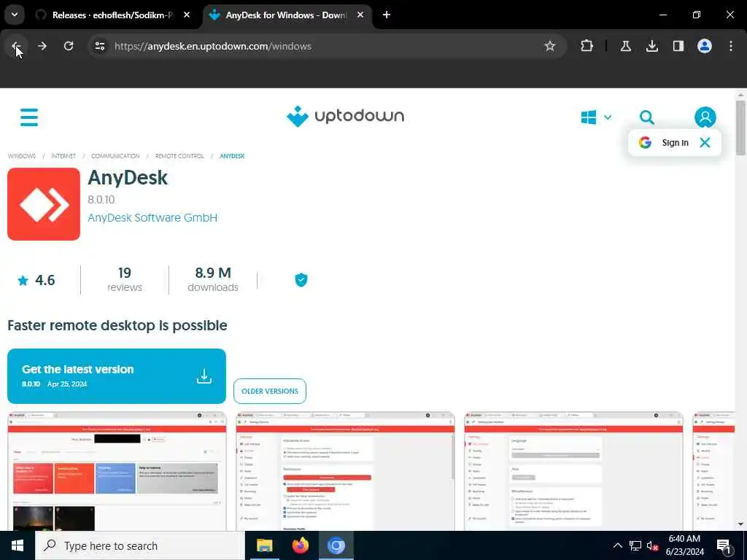Open the WINDOWS breadcrumb

click(22, 156)
